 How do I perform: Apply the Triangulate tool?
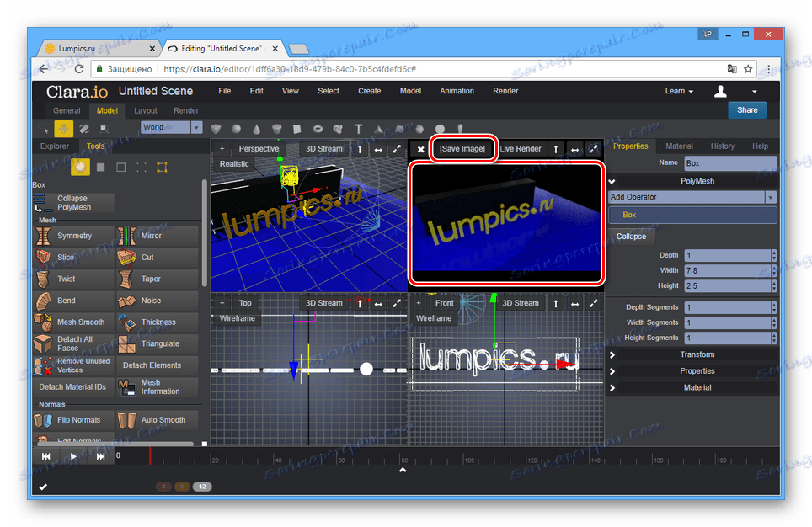(x=158, y=343)
